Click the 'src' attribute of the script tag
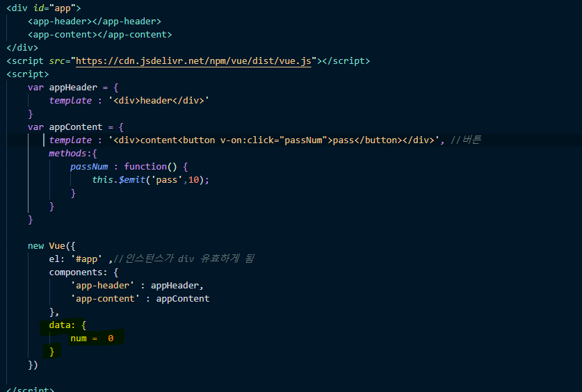Screen dimensions: 582x392 pos(57,61)
